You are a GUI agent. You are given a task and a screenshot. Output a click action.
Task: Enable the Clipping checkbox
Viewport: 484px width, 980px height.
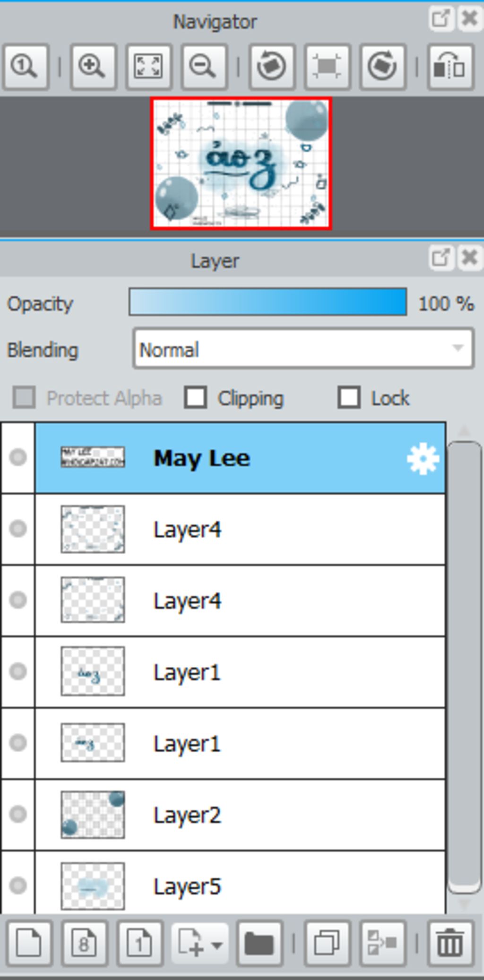click(x=195, y=397)
